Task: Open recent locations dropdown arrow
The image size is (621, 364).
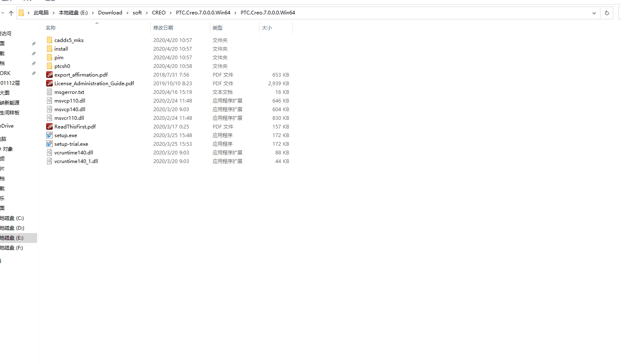Action: tap(2, 13)
